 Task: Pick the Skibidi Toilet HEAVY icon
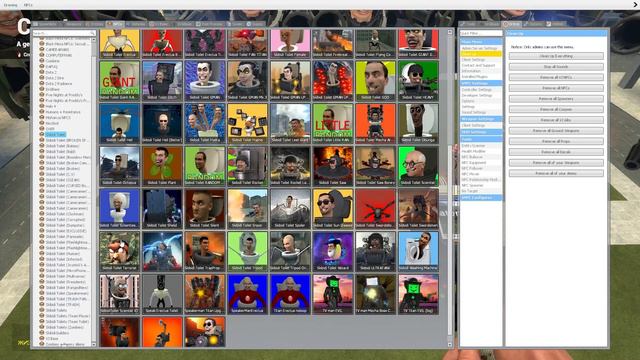[x=418, y=80]
